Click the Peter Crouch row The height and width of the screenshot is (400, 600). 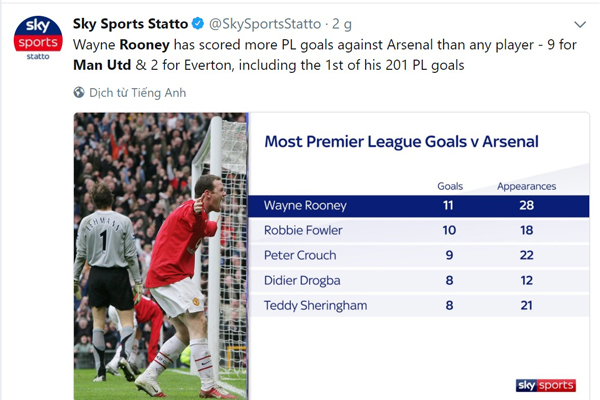pyautogui.click(x=419, y=255)
